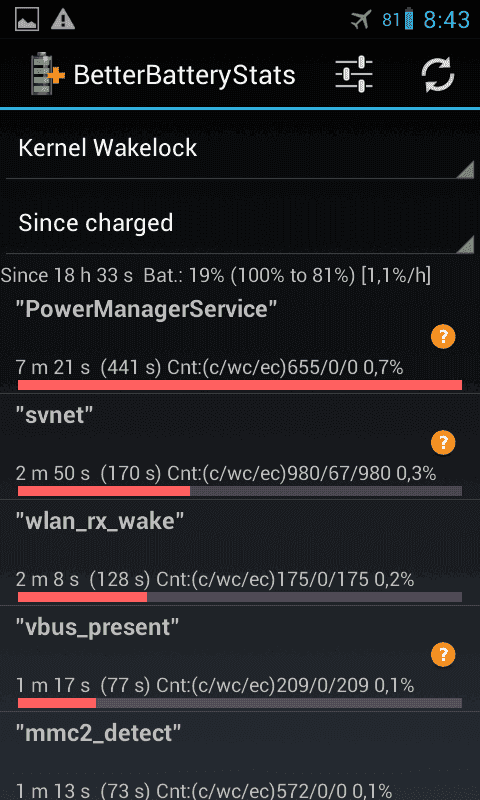Tap the airplane mode status icon
This screenshot has width=480, height=800.
tap(361, 20)
